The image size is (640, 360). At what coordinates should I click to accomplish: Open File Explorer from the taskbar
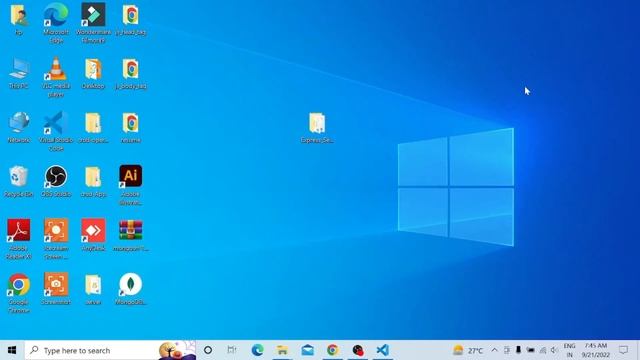click(x=282, y=350)
